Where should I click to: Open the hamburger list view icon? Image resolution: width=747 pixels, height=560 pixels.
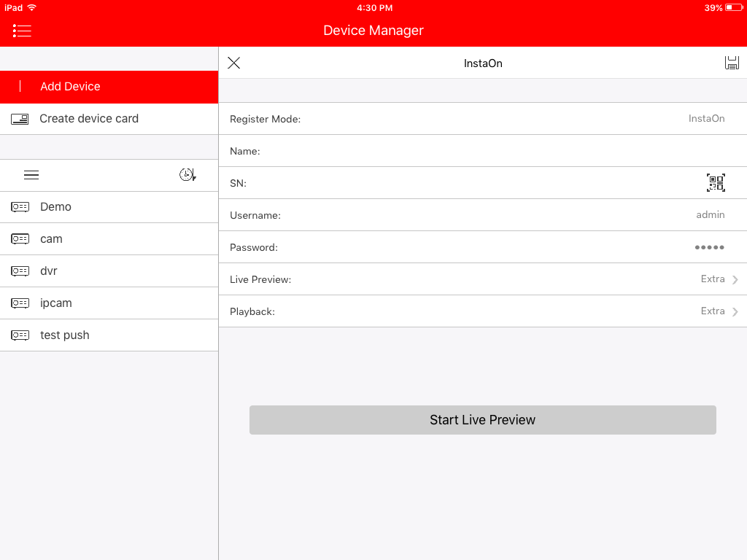pos(31,175)
